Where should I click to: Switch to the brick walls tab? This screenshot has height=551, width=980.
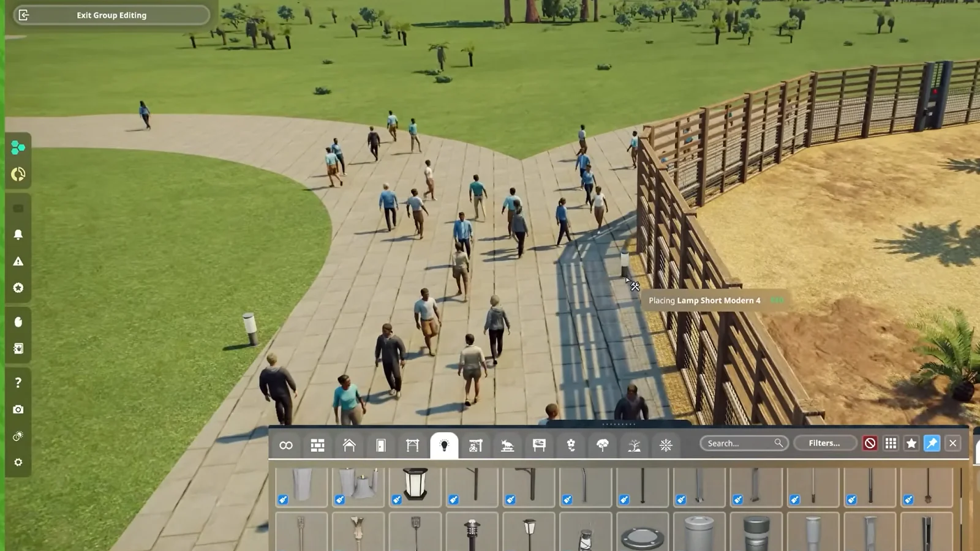317,445
